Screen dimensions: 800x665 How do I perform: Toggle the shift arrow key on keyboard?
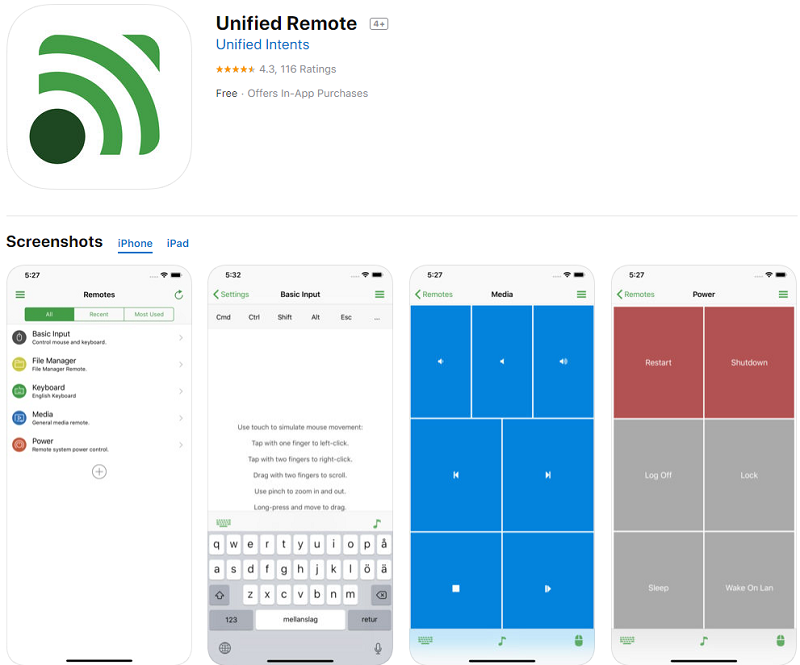219,595
